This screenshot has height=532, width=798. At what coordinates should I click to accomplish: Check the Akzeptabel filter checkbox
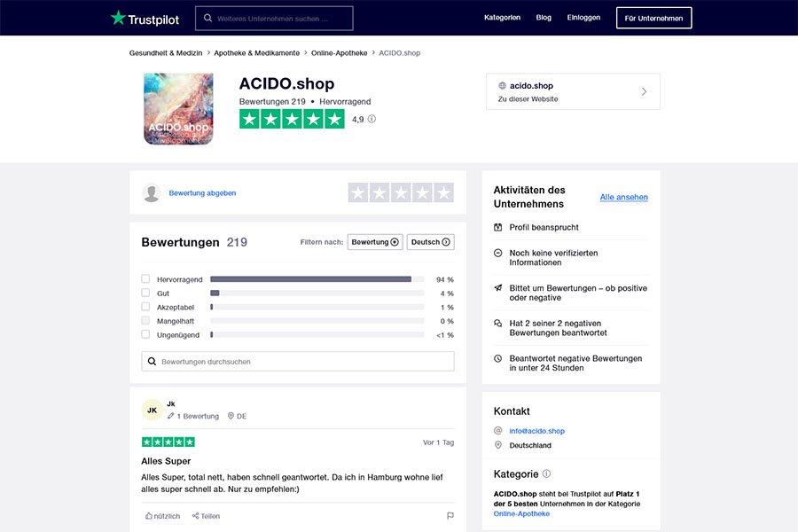coord(145,307)
